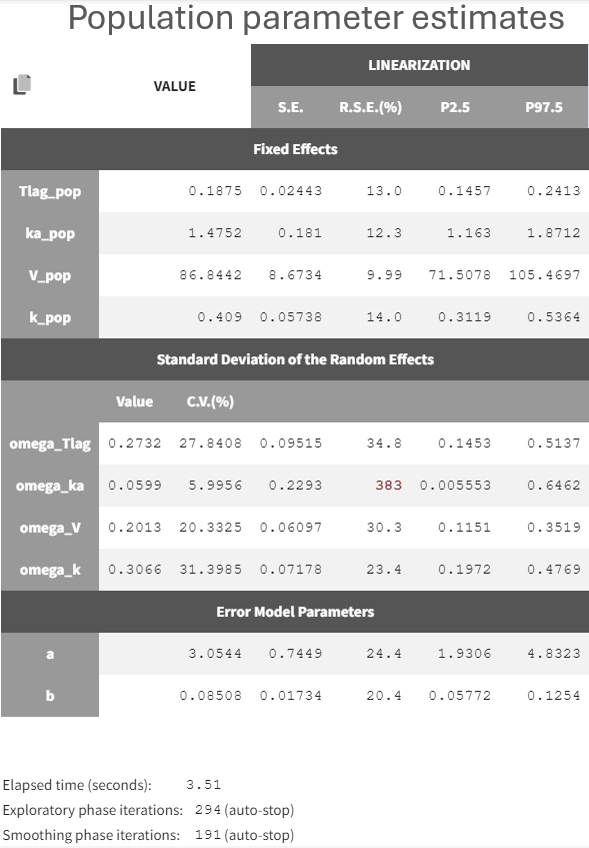This screenshot has width=589, height=848.
Task: Click the C.V.(%) sub-header
Action: [x=210, y=401]
